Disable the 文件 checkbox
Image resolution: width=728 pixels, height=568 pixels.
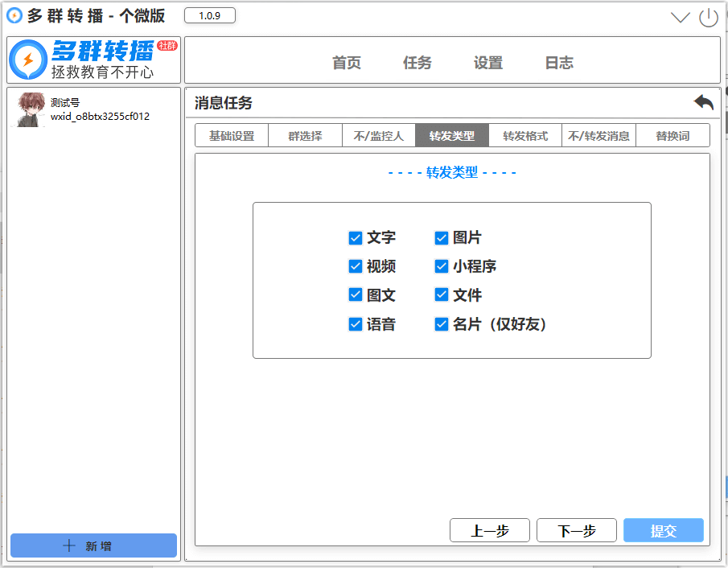[442, 295]
